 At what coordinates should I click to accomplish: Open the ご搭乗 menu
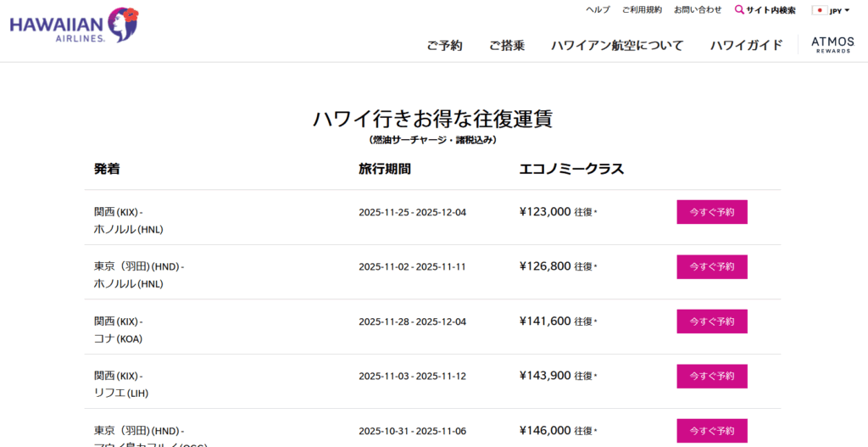507,46
